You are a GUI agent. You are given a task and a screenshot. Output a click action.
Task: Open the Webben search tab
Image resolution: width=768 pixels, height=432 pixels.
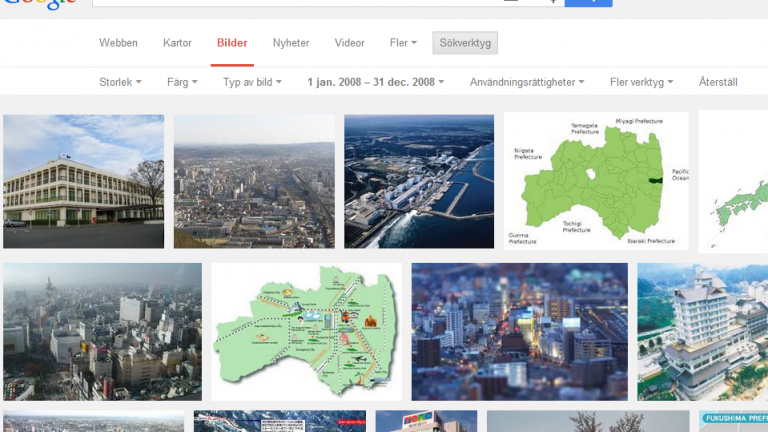tap(118, 43)
